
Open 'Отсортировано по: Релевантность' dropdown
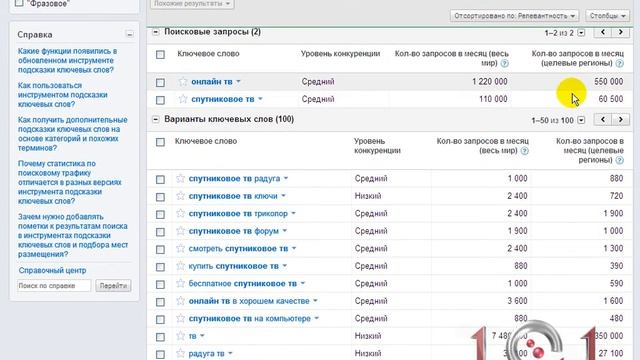coord(514,16)
